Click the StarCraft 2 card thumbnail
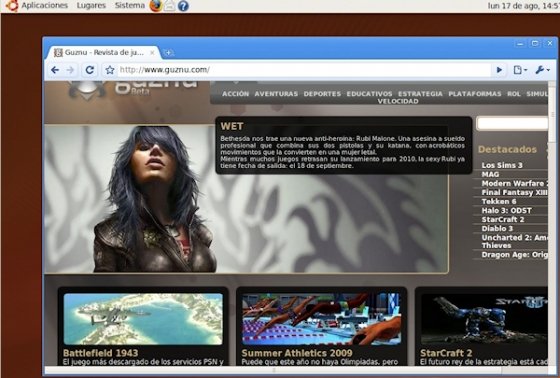This screenshot has width=560, height=378. point(484,319)
